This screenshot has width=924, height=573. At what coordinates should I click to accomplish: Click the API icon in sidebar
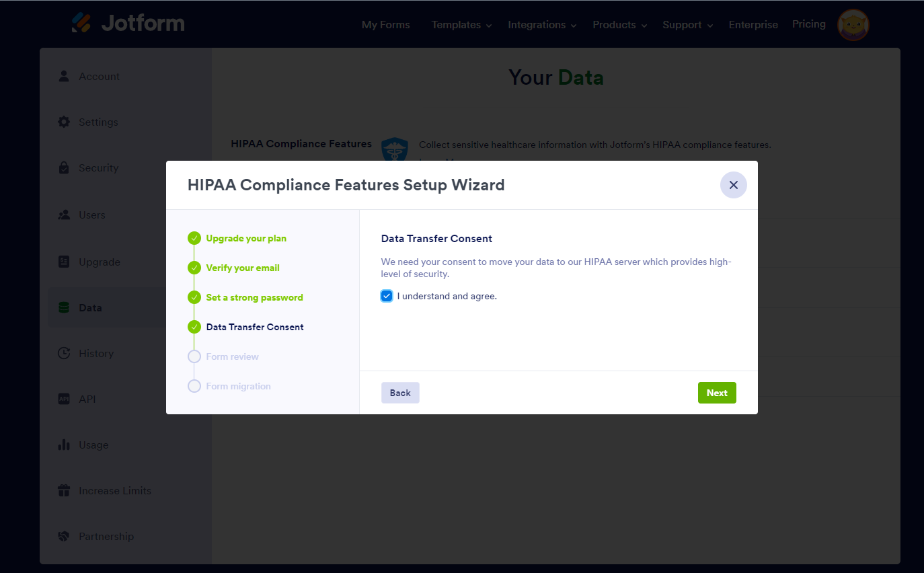(64, 399)
